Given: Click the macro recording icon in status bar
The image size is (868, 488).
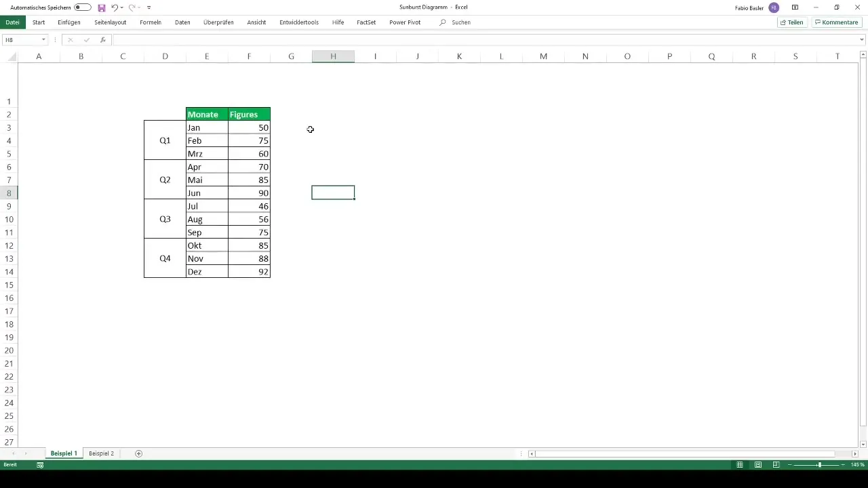Looking at the screenshot, I should [40, 465].
